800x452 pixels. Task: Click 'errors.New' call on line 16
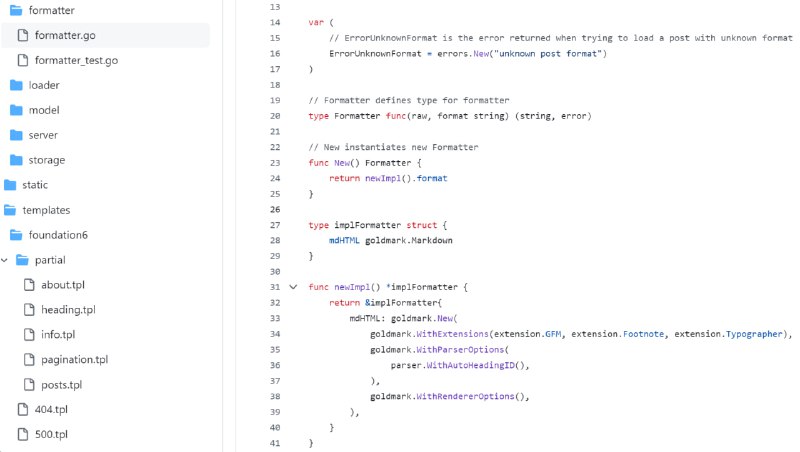coord(463,54)
